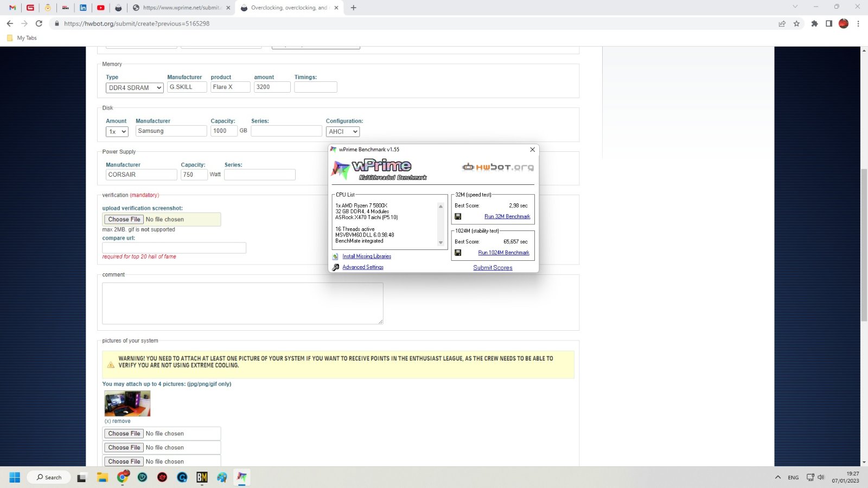Open Chrome from taskbar
Image resolution: width=868 pixels, height=488 pixels.
123,477
